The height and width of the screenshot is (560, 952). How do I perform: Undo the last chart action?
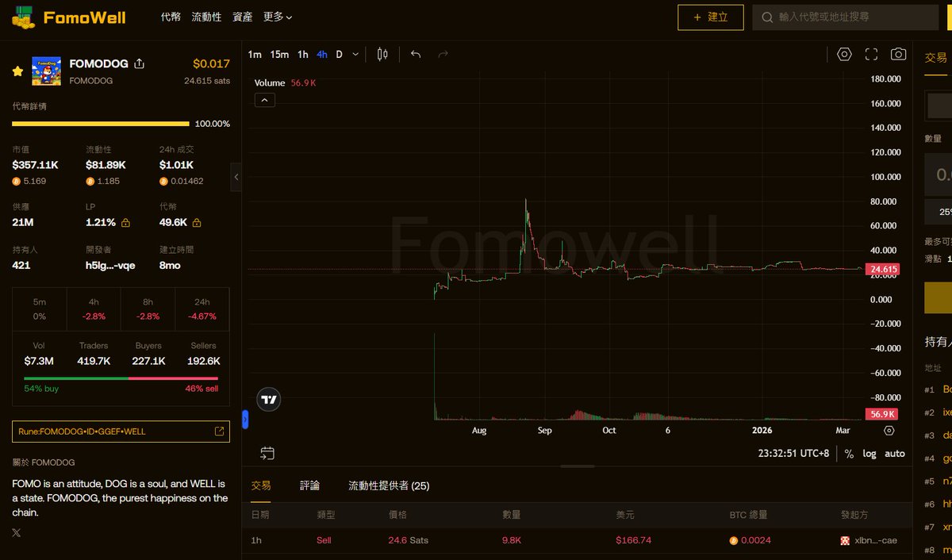[x=416, y=54]
